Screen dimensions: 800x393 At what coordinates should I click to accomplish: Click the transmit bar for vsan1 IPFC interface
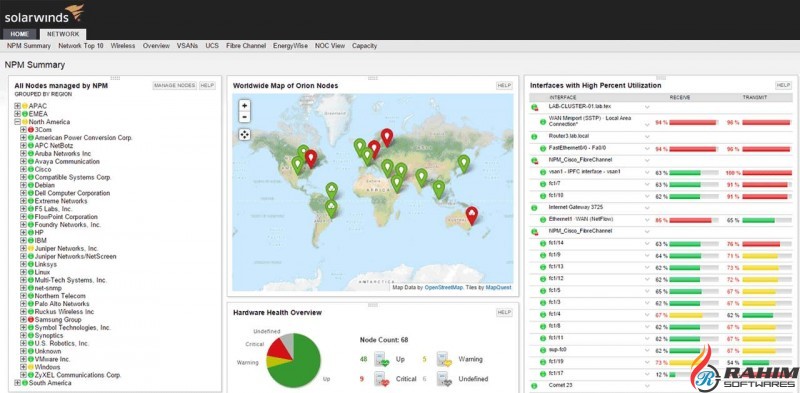click(767, 173)
